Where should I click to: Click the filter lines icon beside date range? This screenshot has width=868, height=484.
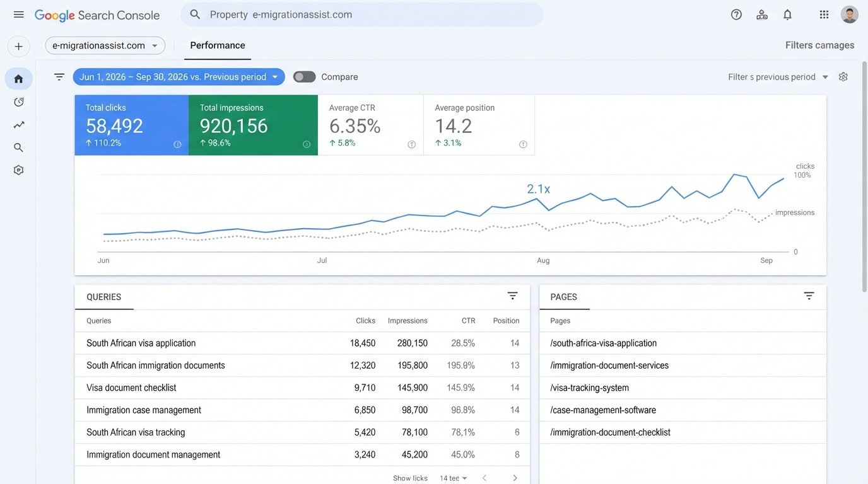pos(59,77)
